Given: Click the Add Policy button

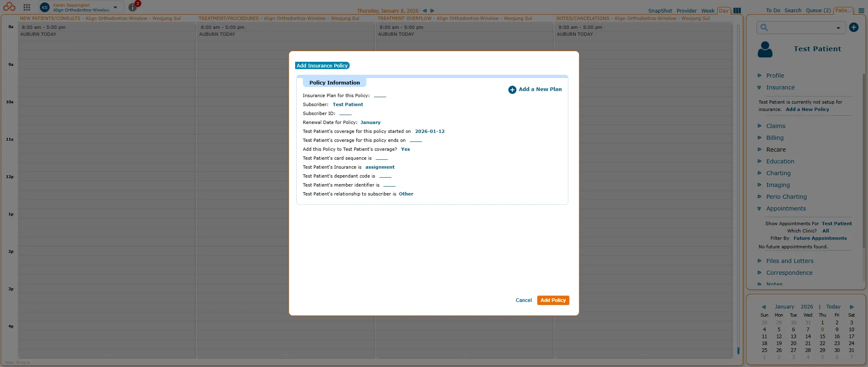Looking at the screenshot, I should pos(553,300).
